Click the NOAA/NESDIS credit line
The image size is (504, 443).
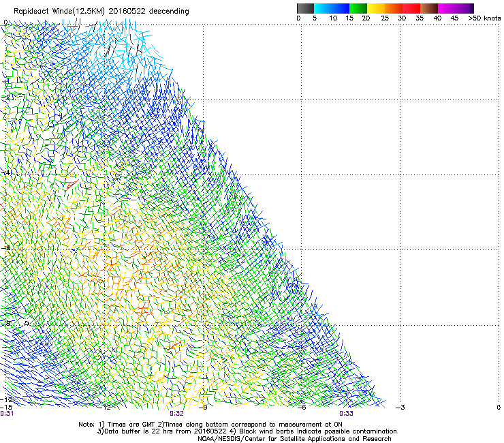[x=294, y=439]
